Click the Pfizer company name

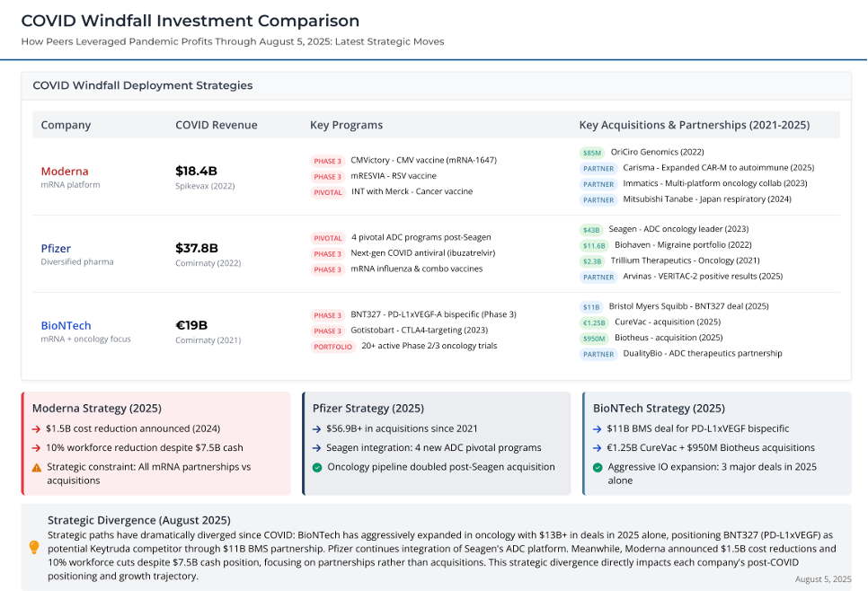click(x=56, y=249)
